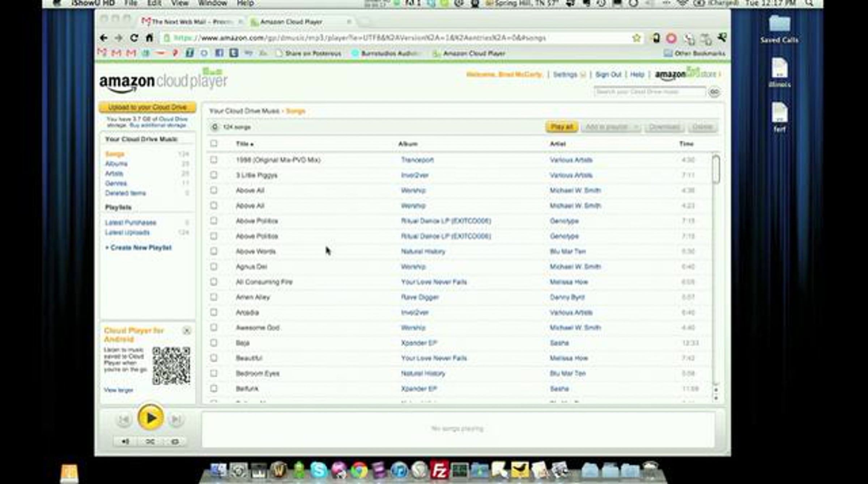This screenshot has height=484, width=868.
Task: Dismiss the Cloud Player for Android promo
Action: click(187, 330)
